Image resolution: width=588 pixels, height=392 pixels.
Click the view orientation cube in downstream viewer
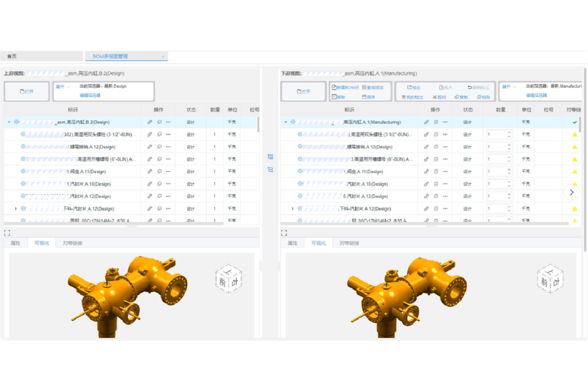pos(550,279)
